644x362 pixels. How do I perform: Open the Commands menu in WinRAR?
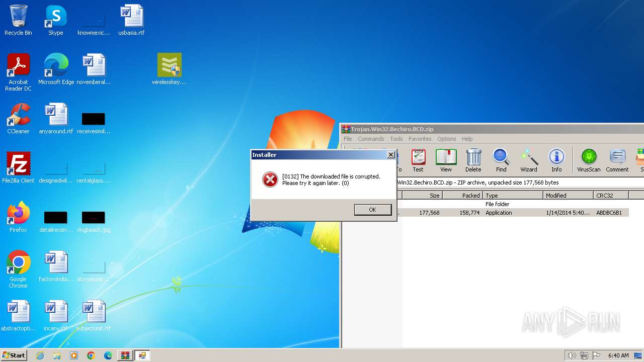pos(371,139)
